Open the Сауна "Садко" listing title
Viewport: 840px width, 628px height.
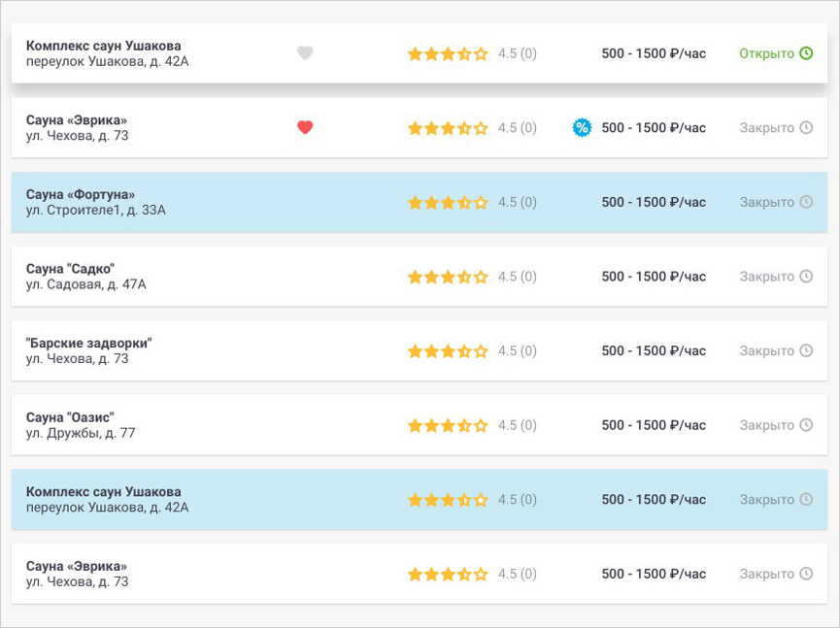[x=71, y=269]
